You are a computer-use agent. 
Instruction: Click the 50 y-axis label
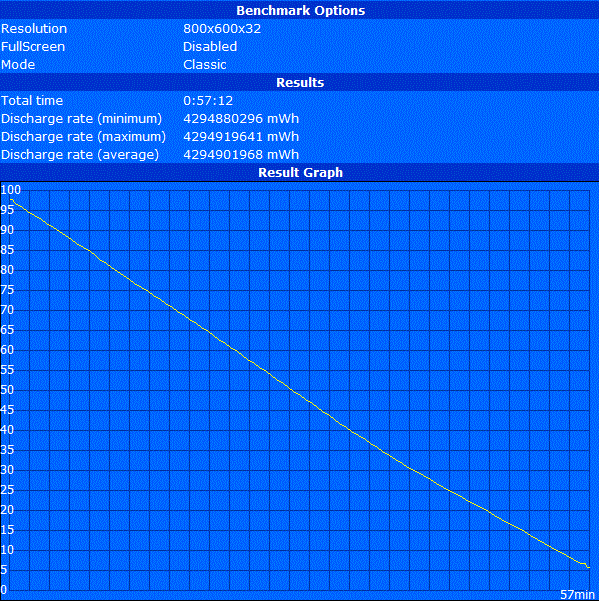point(7,390)
